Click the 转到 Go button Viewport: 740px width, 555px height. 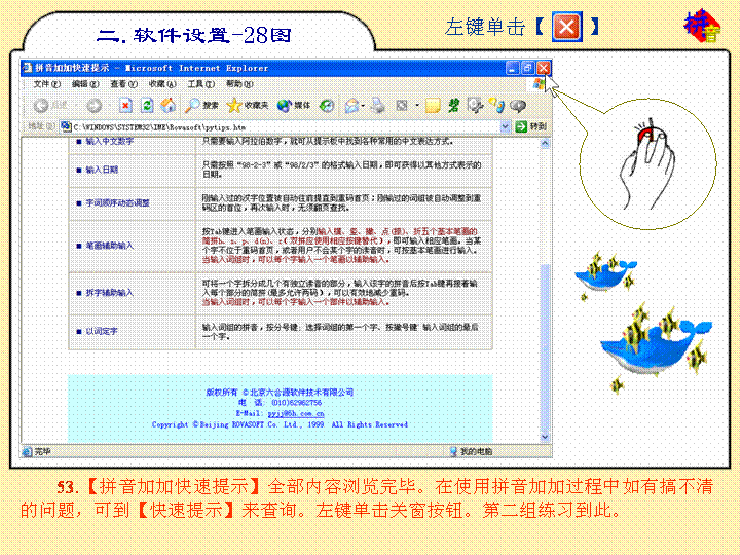pyautogui.click(x=531, y=126)
